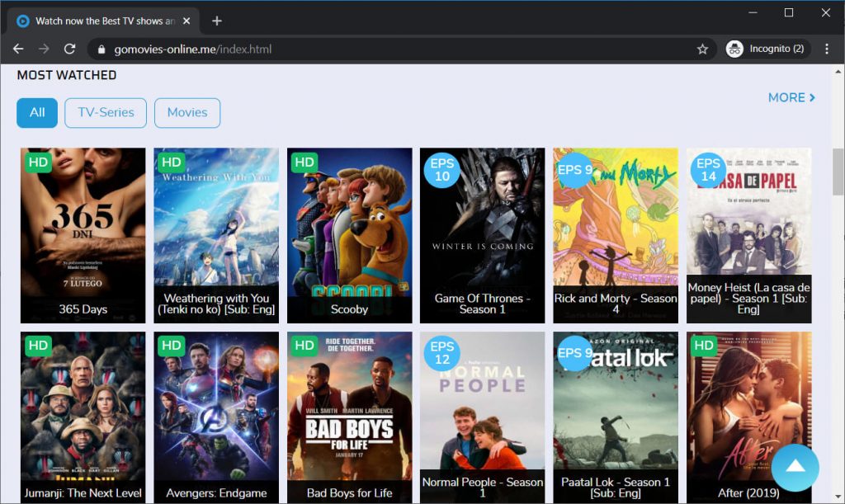This screenshot has width=845, height=504.
Task: Switch to the Movies filter tab
Action: coord(187,112)
